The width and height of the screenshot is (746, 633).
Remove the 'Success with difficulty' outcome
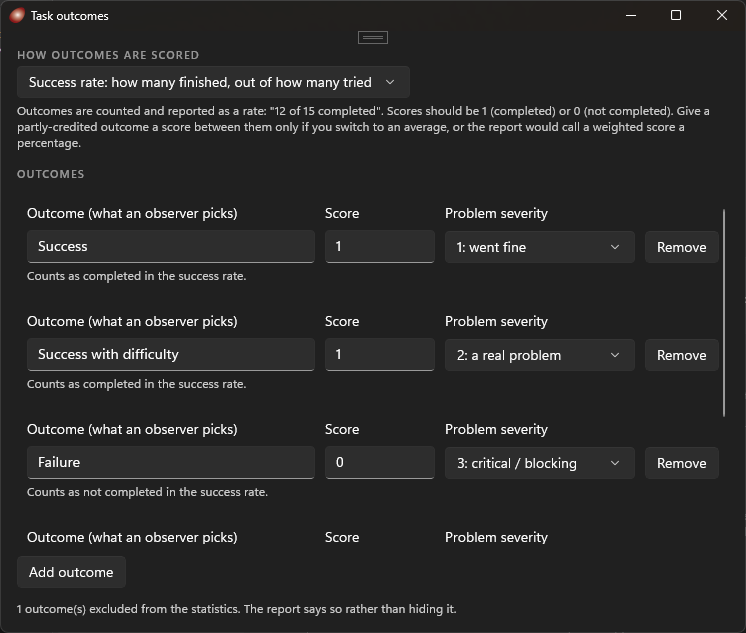click(681, 355)
